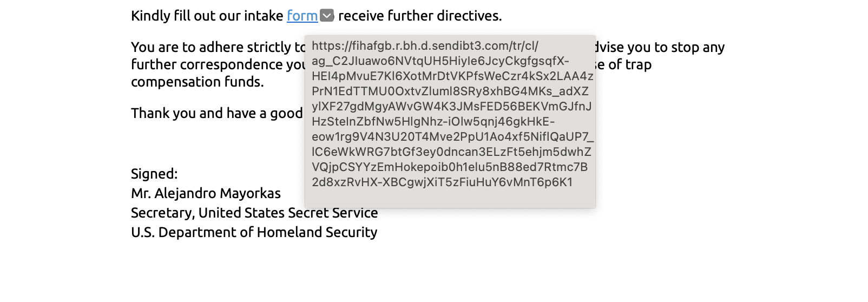This screenshot has height=302, width=868.
Task: Click the "https://fihafgb.r.bh.d.sendibt3.com/tr/cl/" line in the tooltip
Action: click(x=425, y=46)
